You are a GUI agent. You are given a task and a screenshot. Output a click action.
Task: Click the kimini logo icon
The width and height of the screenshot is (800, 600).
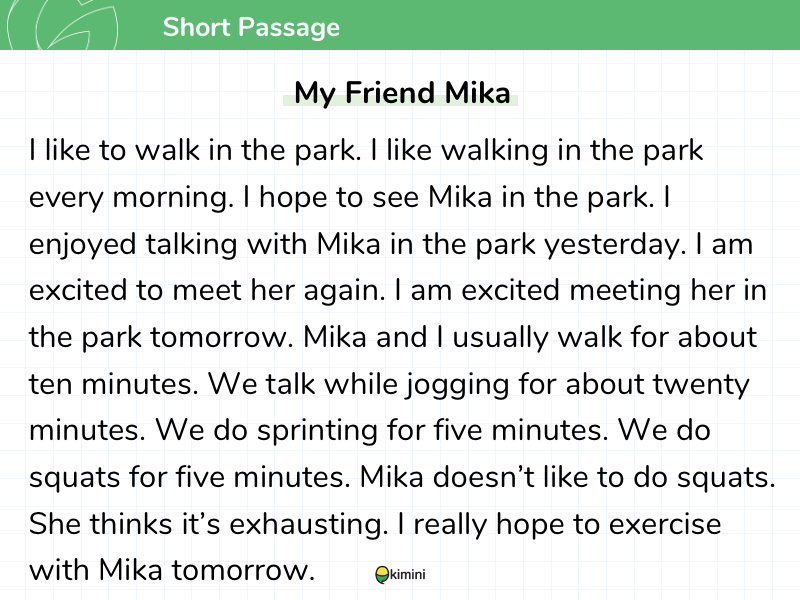(382, 575)
